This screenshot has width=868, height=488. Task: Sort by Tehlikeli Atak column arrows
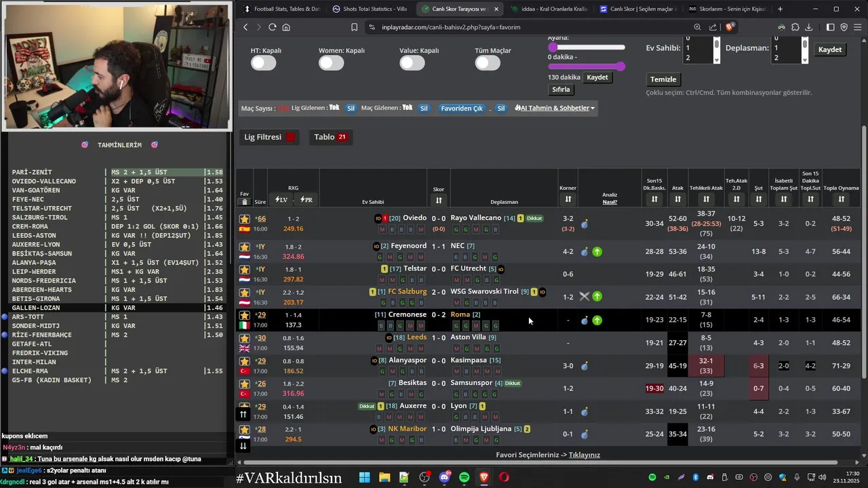706,199
